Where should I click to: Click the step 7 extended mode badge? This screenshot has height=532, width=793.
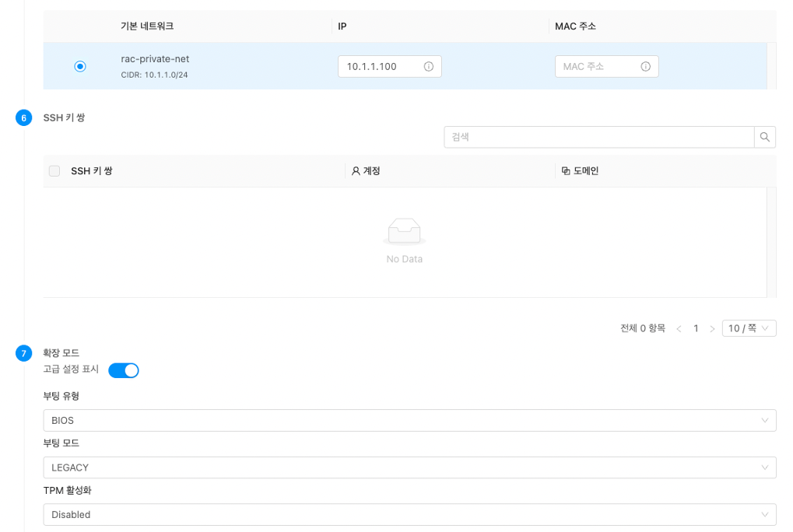coord(24,354)
